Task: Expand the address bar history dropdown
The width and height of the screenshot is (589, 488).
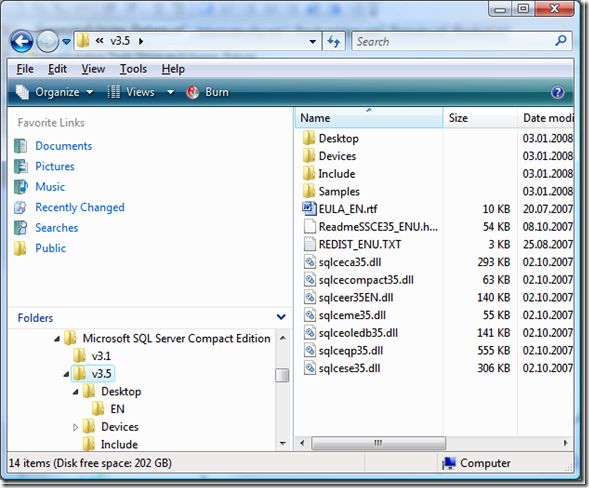Action: click(x=313, y=41)
